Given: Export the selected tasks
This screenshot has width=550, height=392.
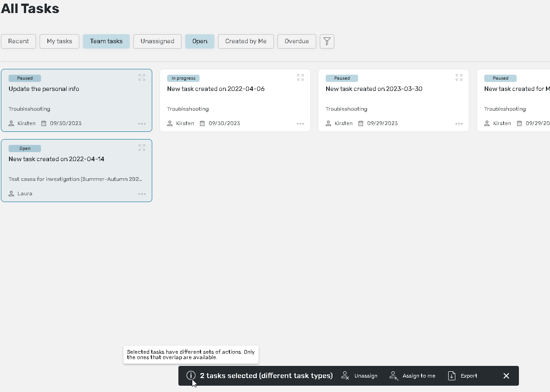Looking at the screenshot, I should click(x=463, y=376).
